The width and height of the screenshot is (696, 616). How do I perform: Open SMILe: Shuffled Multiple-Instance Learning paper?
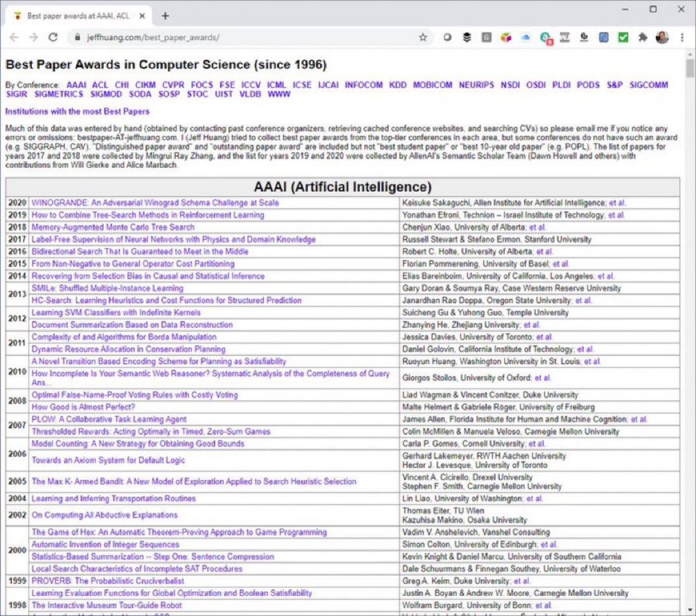(x=107, y=288)
